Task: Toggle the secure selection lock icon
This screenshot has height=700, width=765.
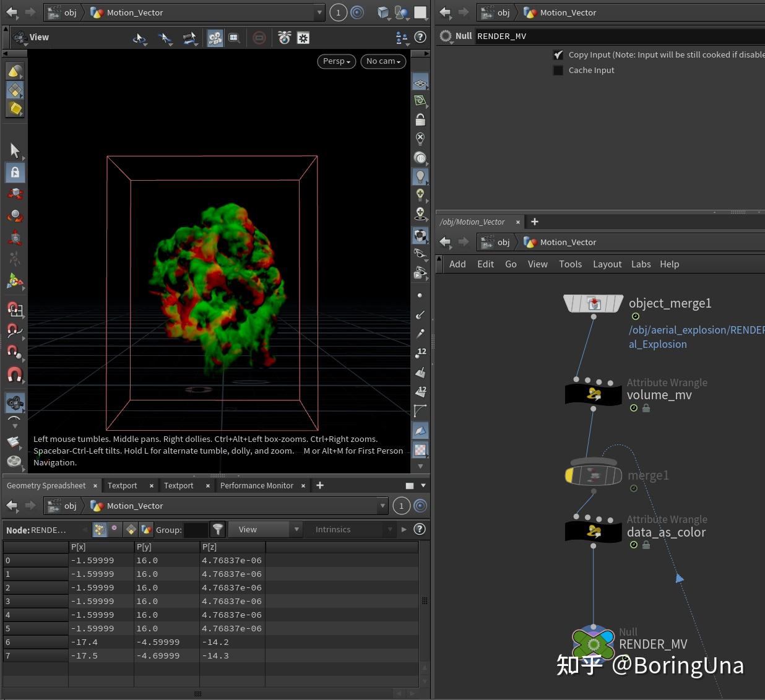Action: point(15,172)
